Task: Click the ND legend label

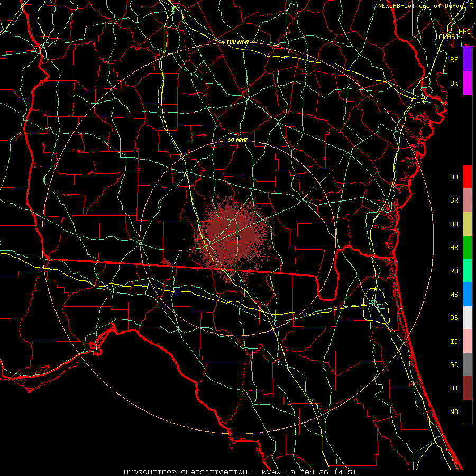Action: pyautogui.click(x=454, y=412)
